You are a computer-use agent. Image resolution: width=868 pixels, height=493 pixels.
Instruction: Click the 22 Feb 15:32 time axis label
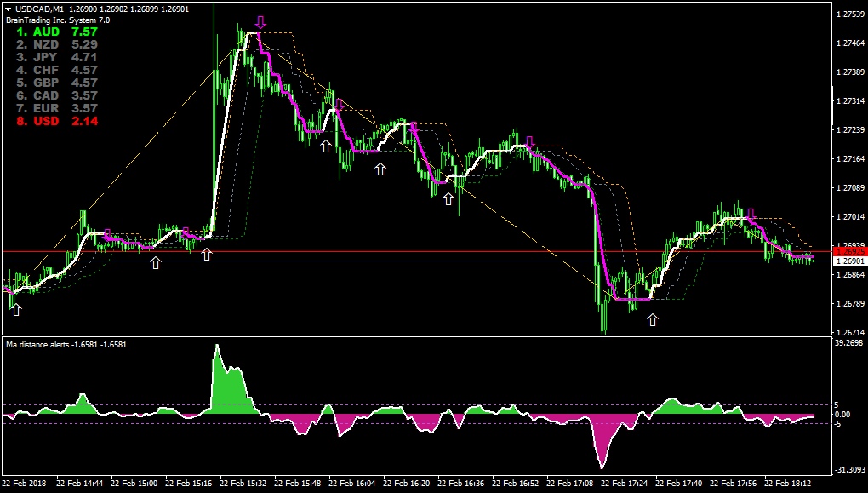point(243,483)
